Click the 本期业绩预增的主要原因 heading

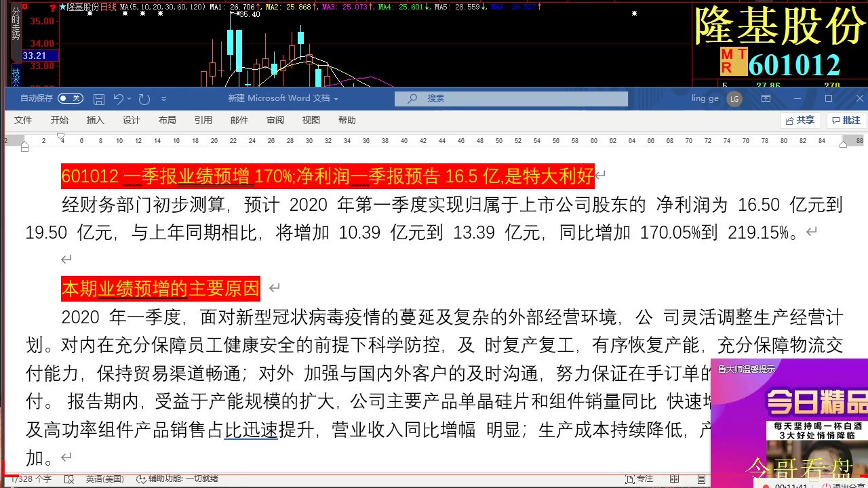coord(160,288)
